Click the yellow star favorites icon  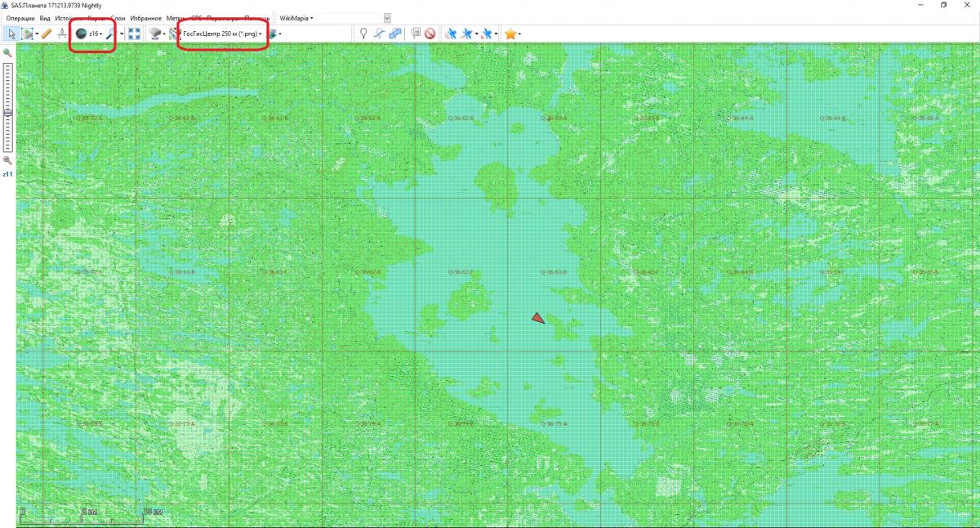click(510, 34)
